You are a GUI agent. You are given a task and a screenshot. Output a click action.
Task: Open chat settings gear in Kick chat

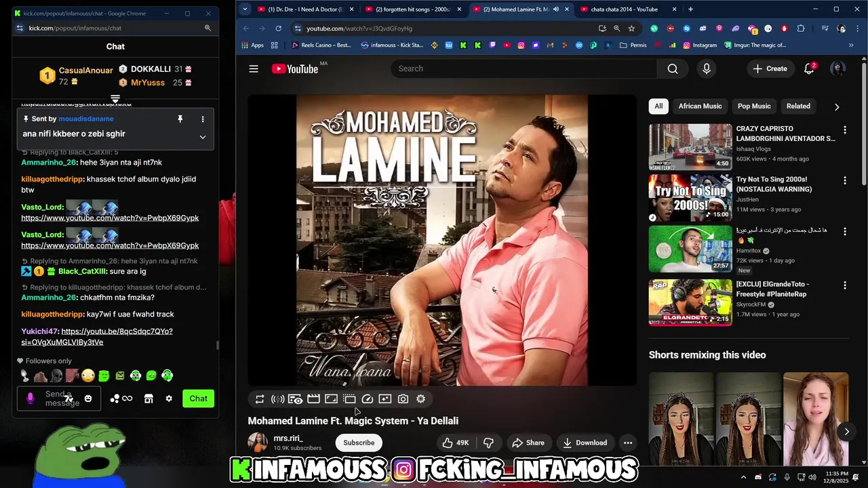tap(169, 399)
